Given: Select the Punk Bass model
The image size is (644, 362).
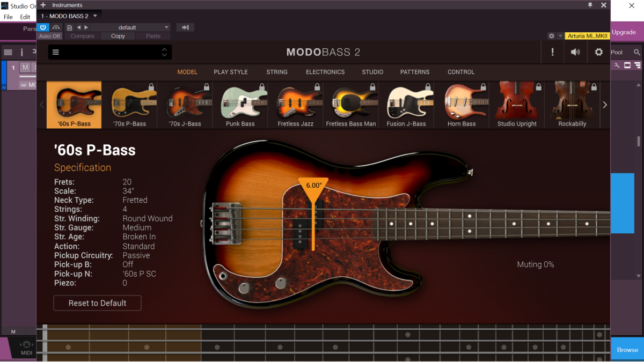Looking at the screenshot, I should tap(240, 105).
